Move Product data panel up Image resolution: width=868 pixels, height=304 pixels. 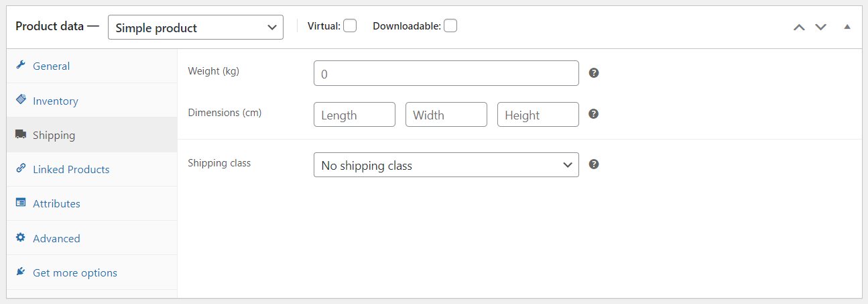coord(799,27)
